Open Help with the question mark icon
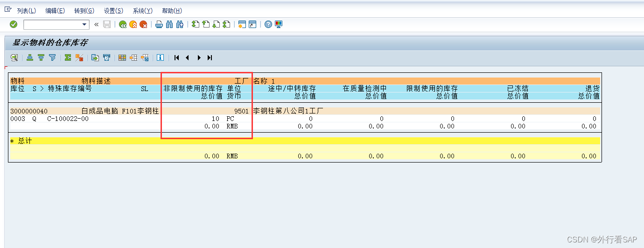644x248 pixels. (268, 24)
